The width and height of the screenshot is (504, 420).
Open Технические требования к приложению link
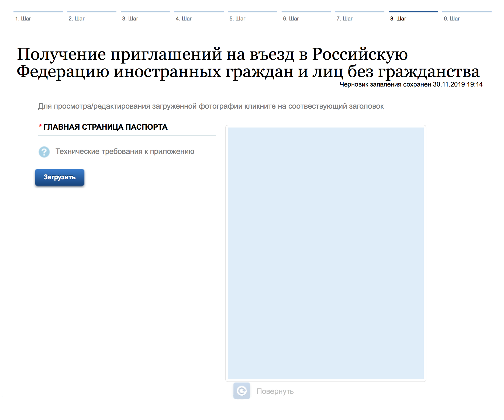tap(125, 152)
